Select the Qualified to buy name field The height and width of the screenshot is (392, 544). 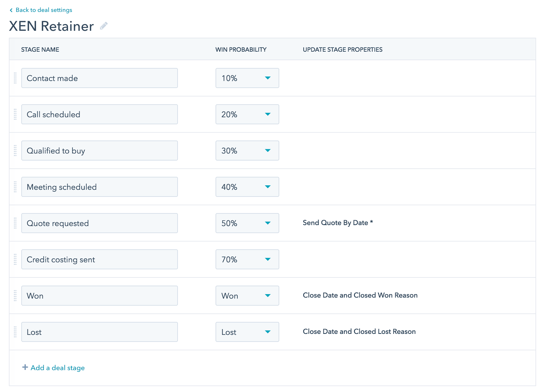coord(99,150)
